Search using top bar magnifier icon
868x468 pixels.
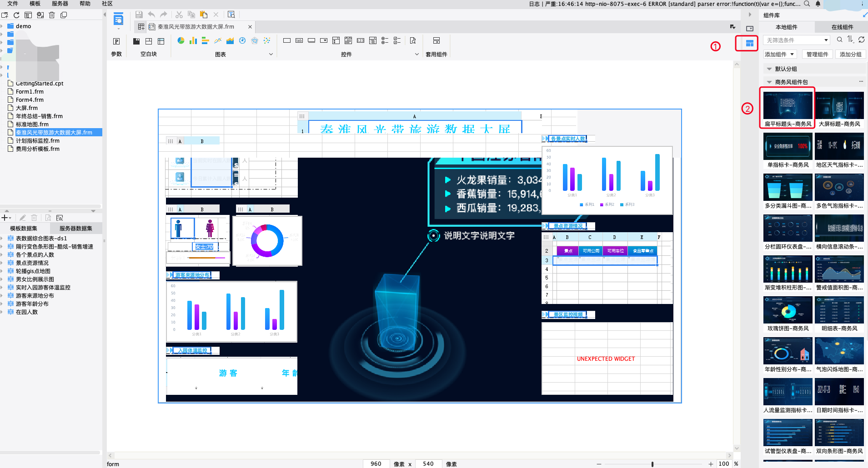(x=807, y=4)
